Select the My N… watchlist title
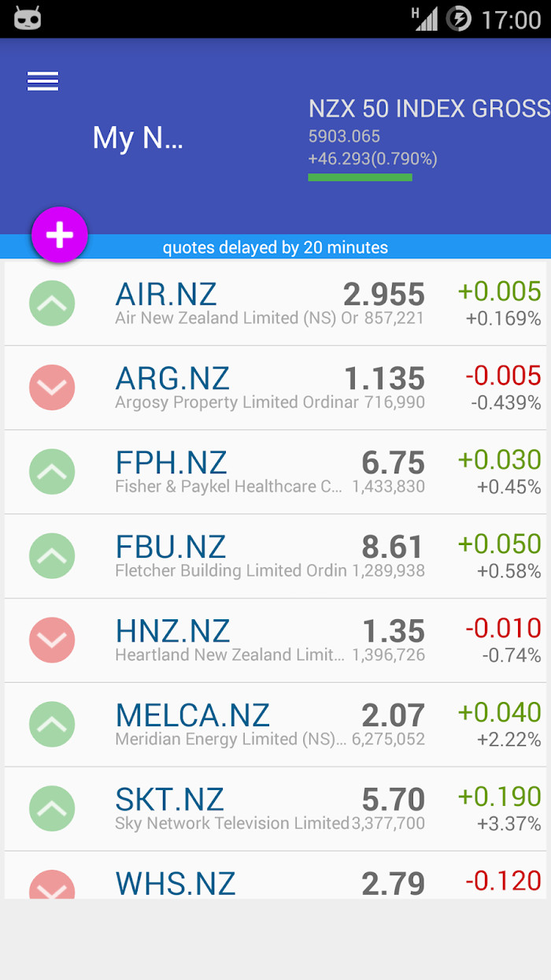551x980 pixels. (x=138, y=138)
